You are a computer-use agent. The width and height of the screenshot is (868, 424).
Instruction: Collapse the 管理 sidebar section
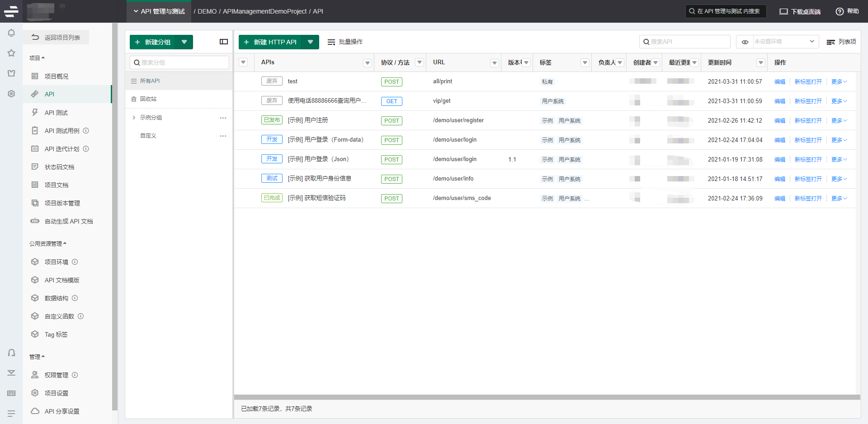37,357
